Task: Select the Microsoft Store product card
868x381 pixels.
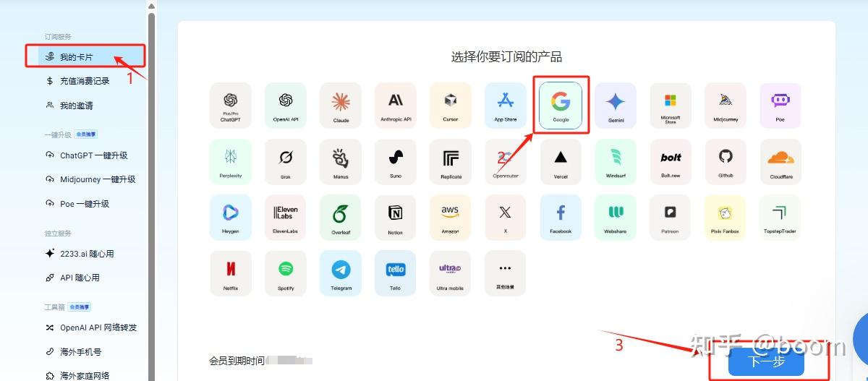Action: [671, 106]
